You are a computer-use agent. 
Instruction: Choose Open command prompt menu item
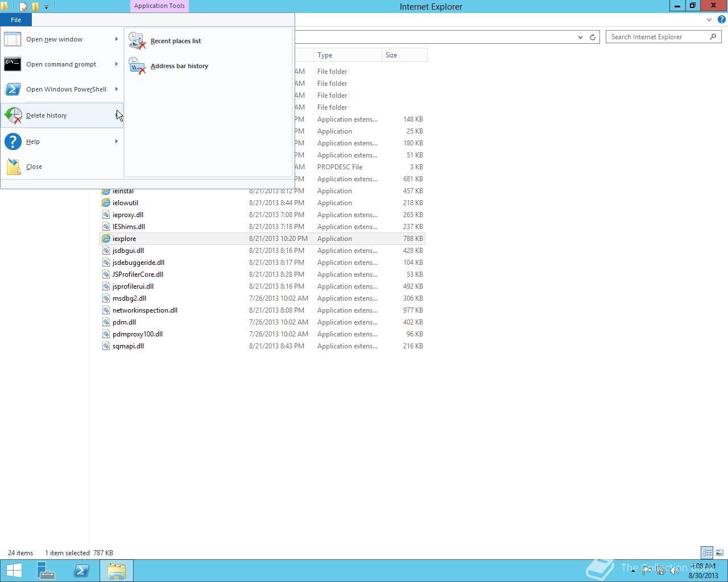click(x=62, y=64)
